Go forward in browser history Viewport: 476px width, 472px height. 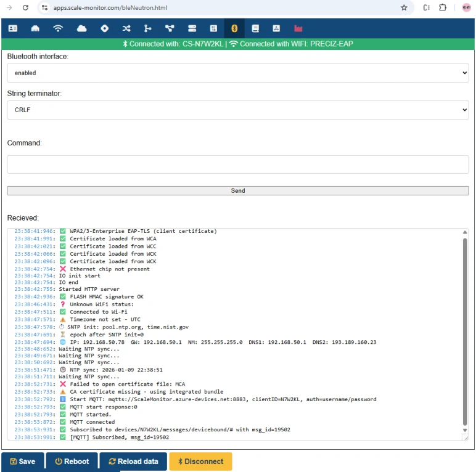pyautogui.click(x=9, y=7)
